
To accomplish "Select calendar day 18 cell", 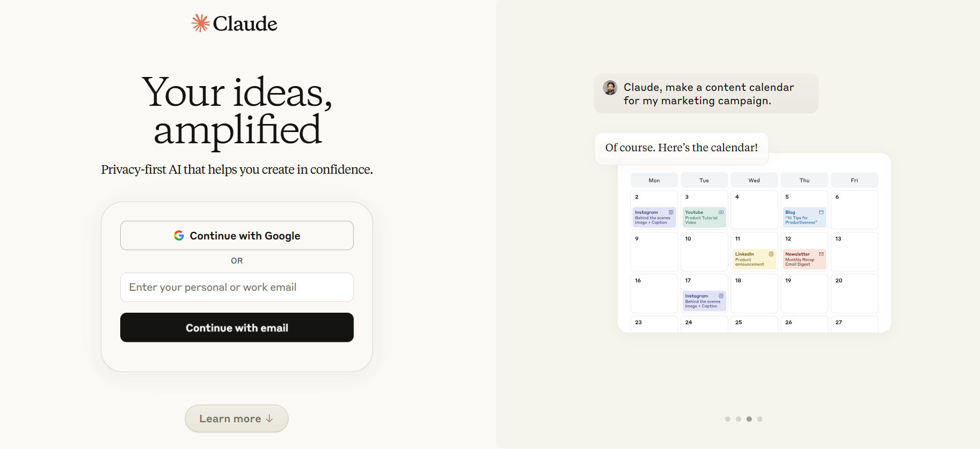I will tap(755, 293).
